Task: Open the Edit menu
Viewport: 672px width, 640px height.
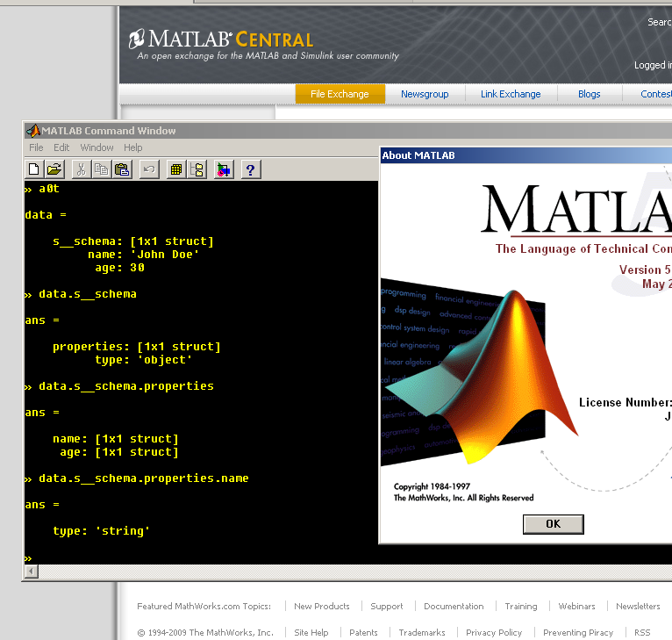Action: click(61, 147)
